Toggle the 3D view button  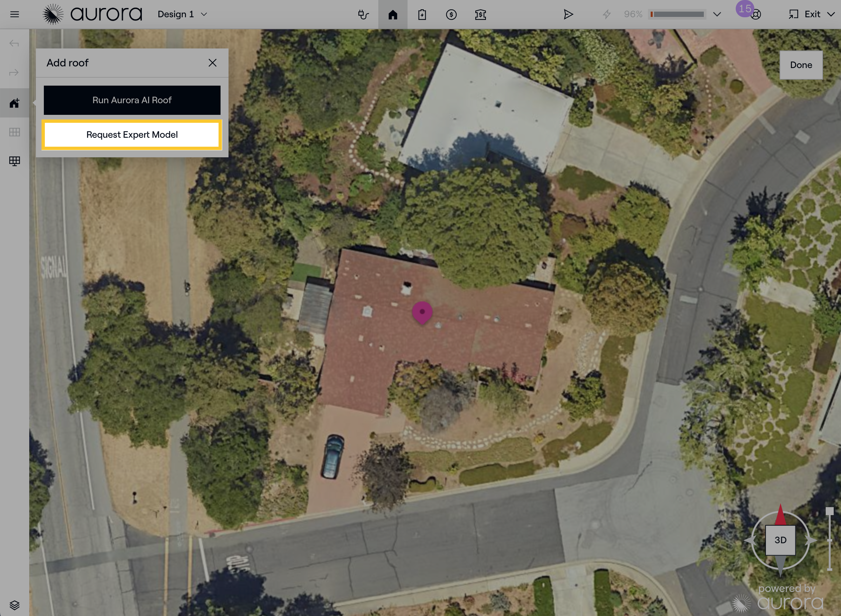tap(780, 540)
